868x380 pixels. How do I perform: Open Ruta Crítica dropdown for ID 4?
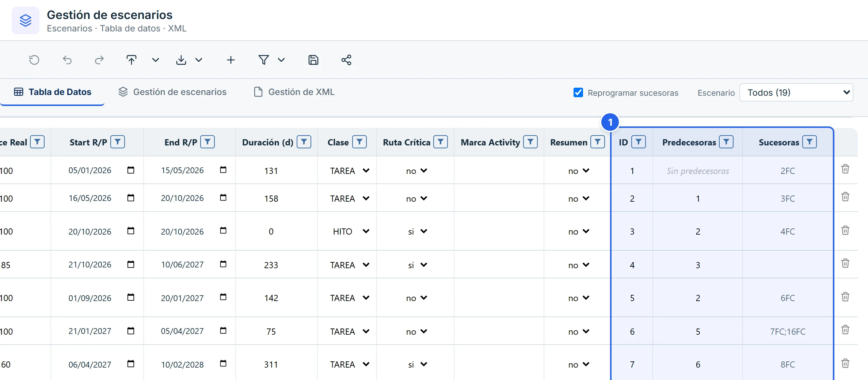[417, 265]
